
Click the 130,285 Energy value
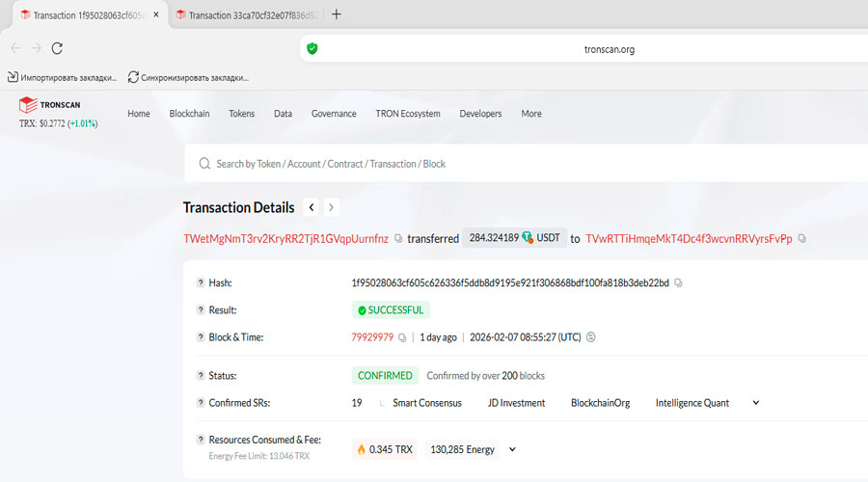pos(462,449)
